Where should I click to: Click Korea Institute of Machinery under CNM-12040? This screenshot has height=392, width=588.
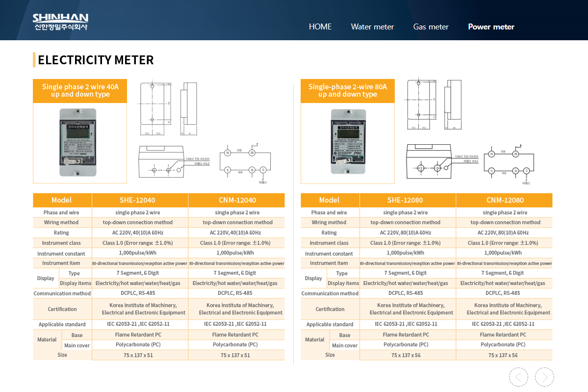240,309
